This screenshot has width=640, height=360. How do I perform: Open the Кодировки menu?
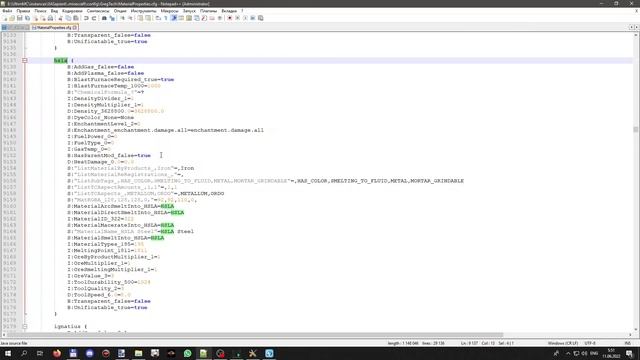(72, 11)
